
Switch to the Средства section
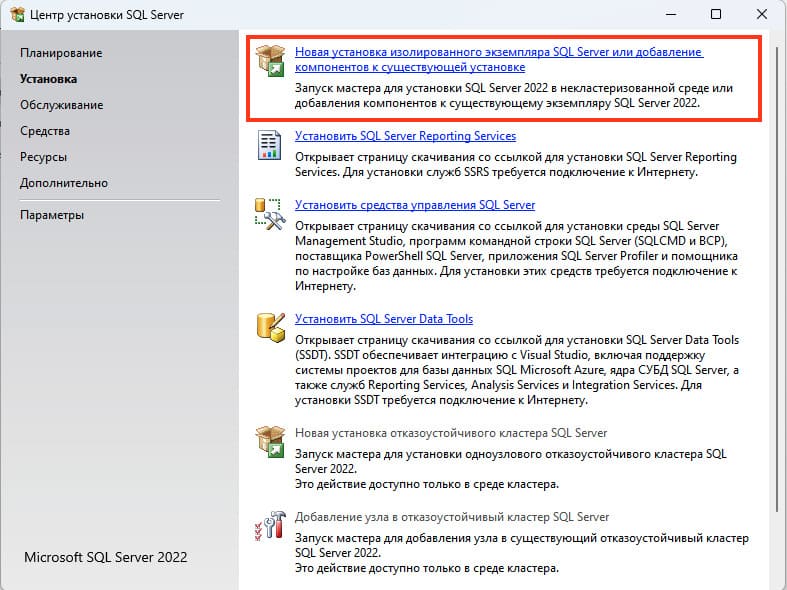tap(45, 131)
